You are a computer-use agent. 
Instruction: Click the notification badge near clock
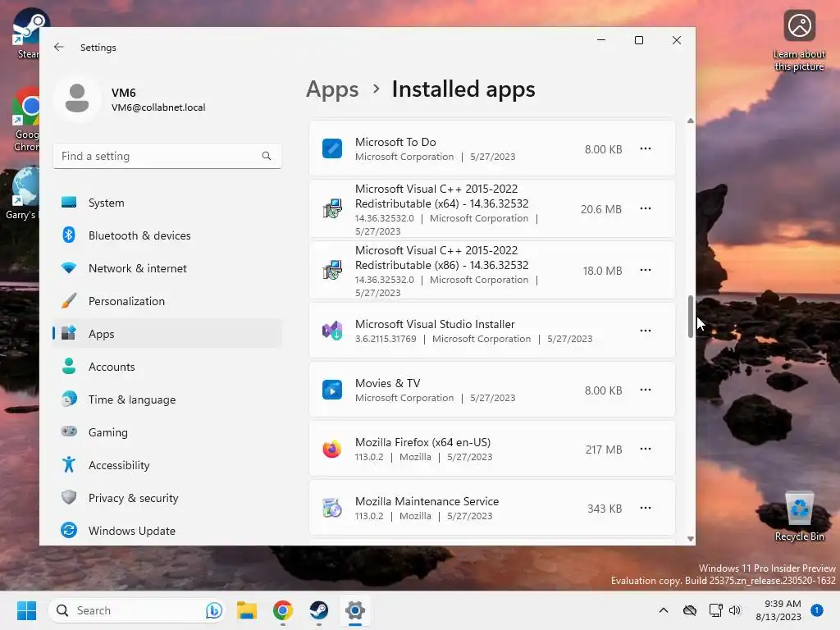tap(817, 610)
